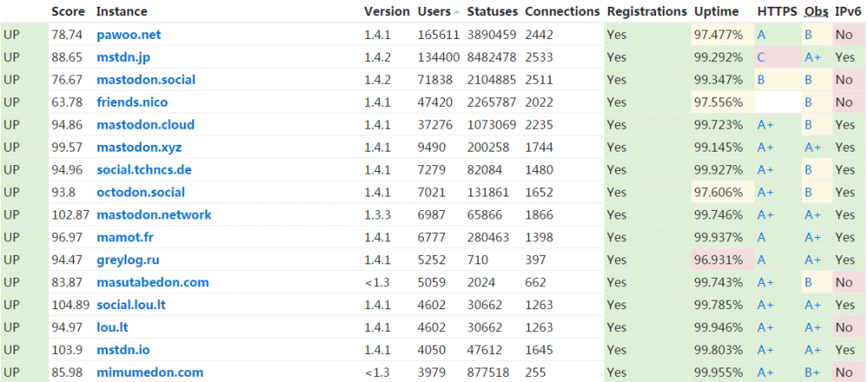868x382 pixels.
Task: Select score 99.57 for mastodon.xyz
Action: (x=67, y=147)
